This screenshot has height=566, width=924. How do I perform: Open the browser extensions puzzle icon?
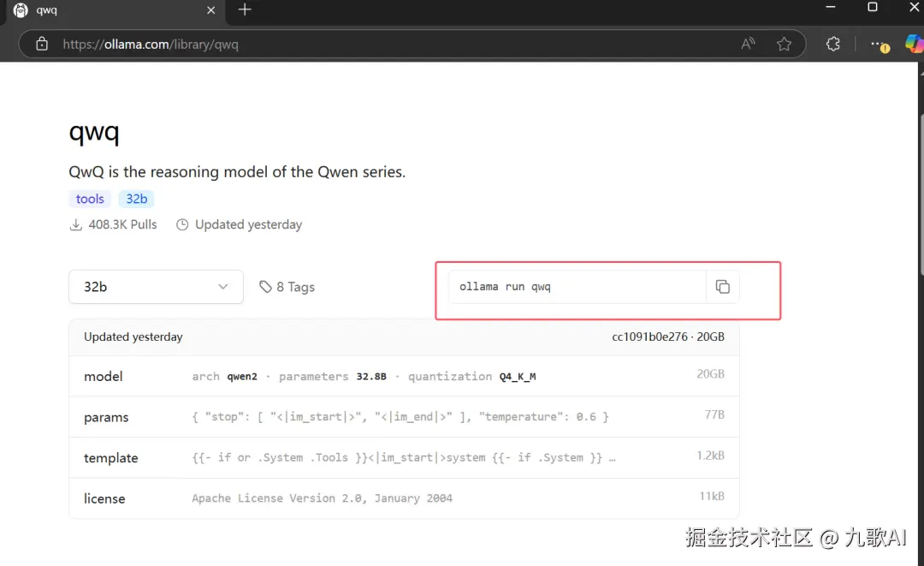pyautogui.click(x=832, y=45)
